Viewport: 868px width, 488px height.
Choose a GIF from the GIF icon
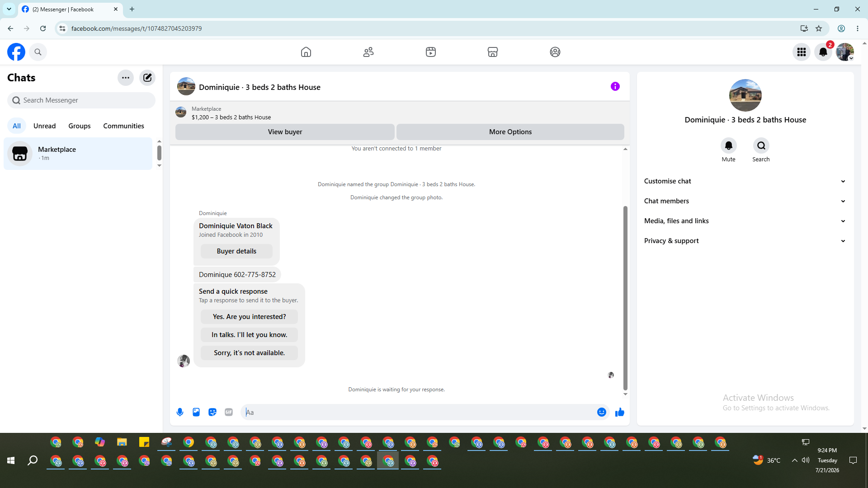point(229,412)
